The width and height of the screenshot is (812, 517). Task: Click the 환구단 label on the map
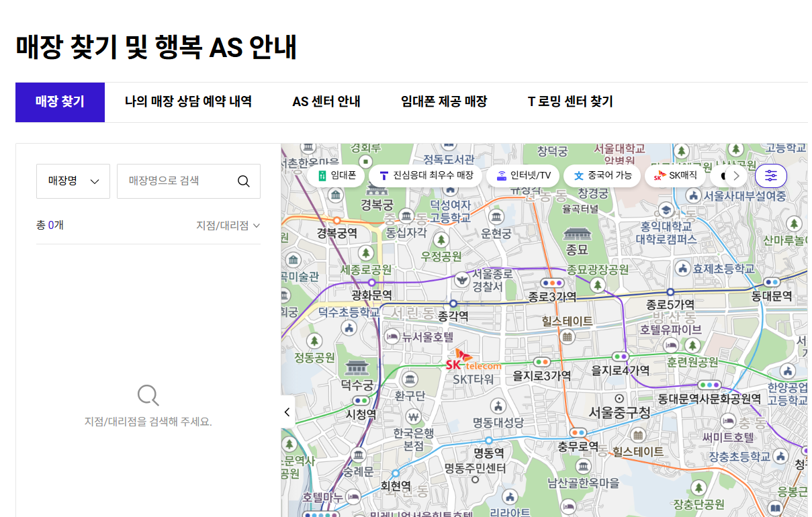[409, 395]
